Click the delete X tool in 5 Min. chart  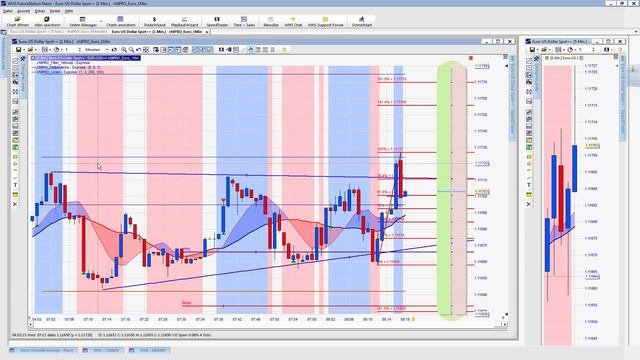[x=529, y=204]
